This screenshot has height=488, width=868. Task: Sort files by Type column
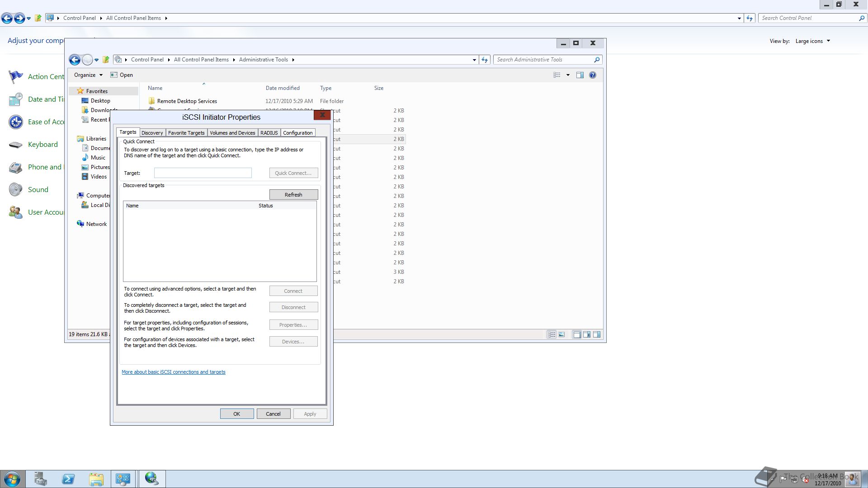[325, 88]
